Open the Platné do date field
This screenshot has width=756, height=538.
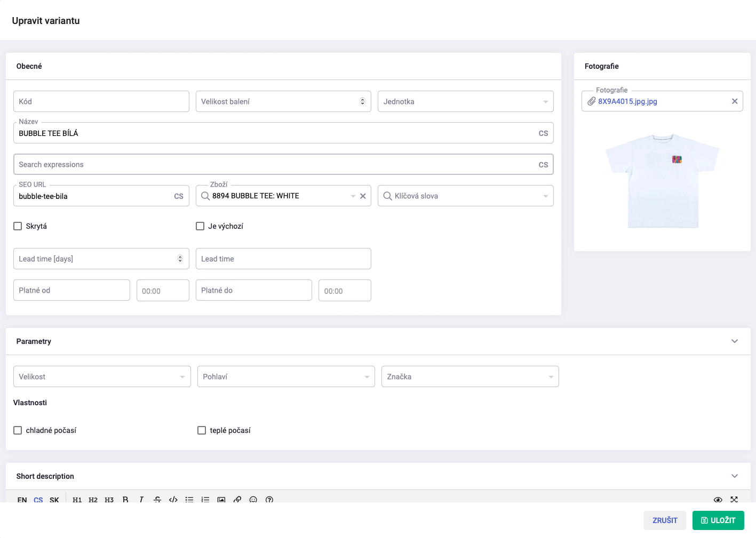[x=254, y=290]
